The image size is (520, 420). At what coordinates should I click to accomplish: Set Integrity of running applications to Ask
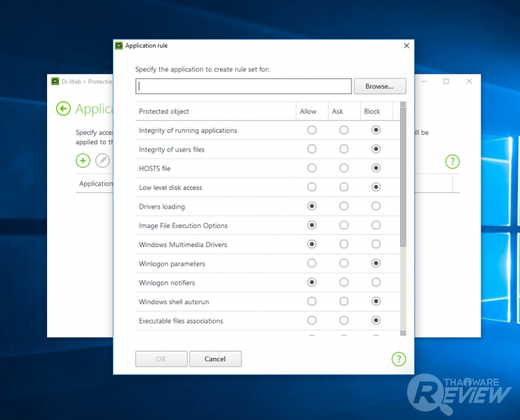[x=344, y=130]
